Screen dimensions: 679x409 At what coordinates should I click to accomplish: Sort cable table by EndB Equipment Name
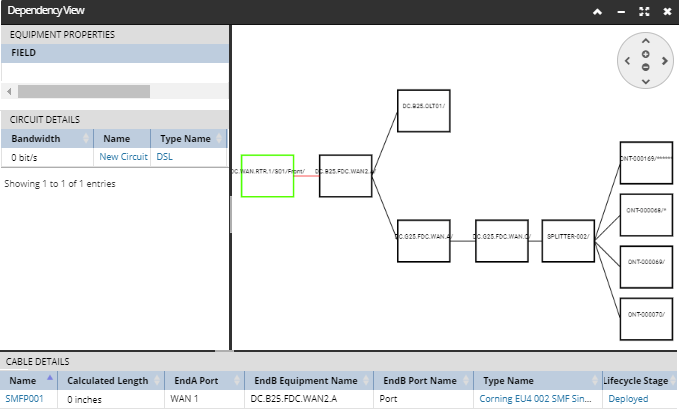tap(309, 380)
